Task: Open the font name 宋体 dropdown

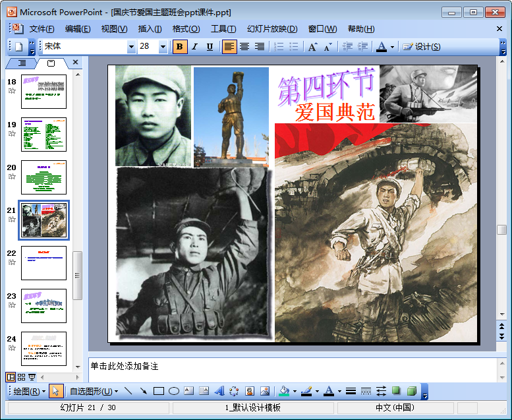Action: (x=131, y=47)
